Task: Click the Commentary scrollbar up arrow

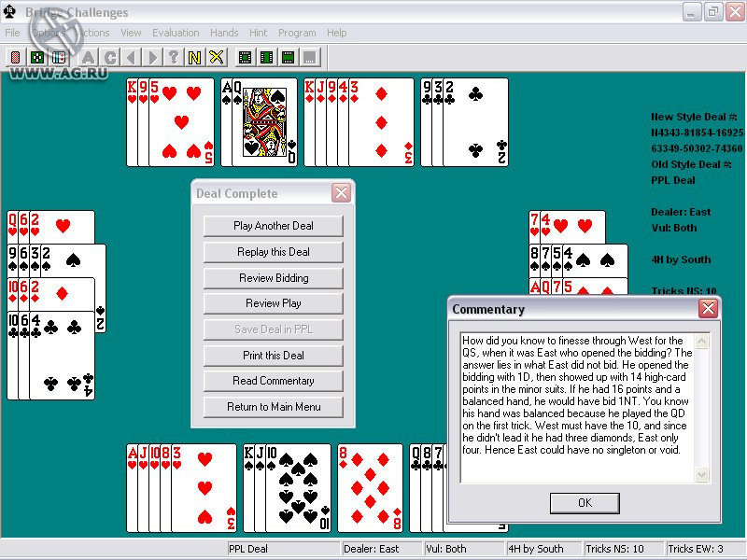Action: tap(702, 342)
